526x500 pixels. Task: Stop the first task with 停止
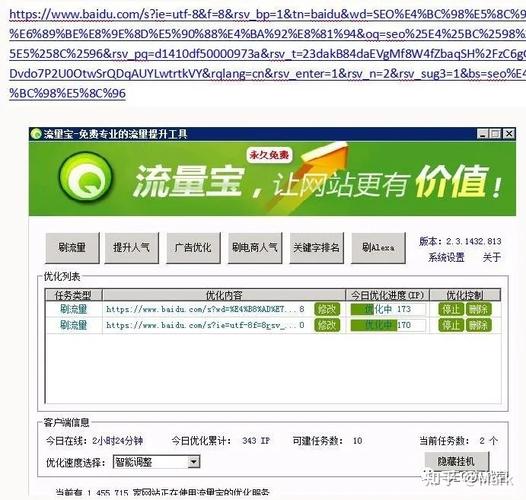pyautogui.click(x=451, y=309)
